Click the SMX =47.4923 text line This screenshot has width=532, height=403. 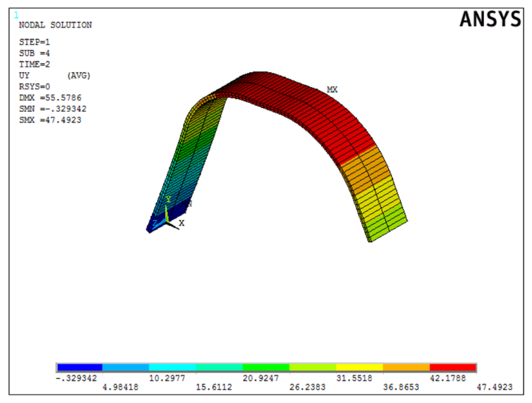click(x=50, y=120)
